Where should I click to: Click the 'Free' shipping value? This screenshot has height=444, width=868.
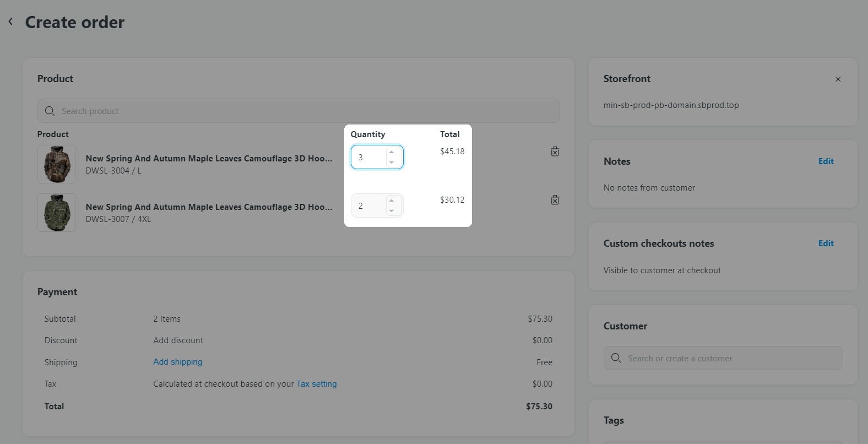pos(545,362)
